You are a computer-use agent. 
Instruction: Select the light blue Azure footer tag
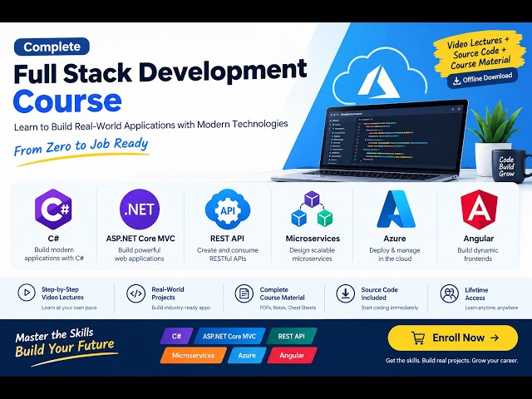pos(247,355)
